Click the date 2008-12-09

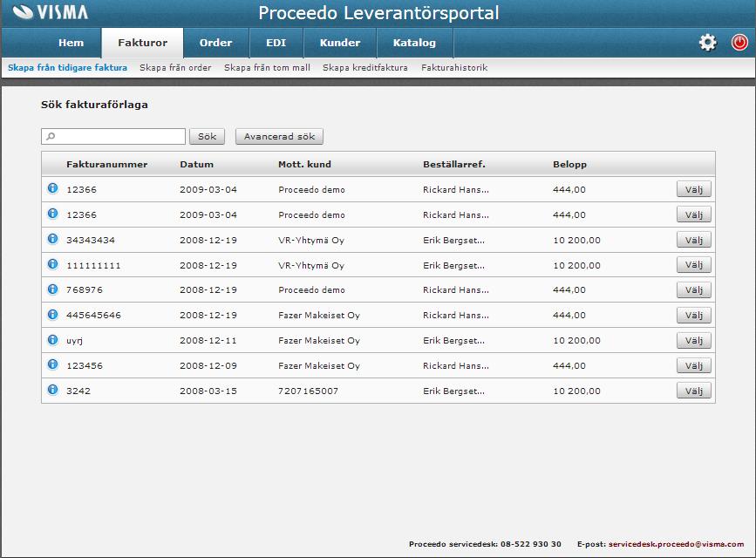pyautogui.click(x=208, y=365)
